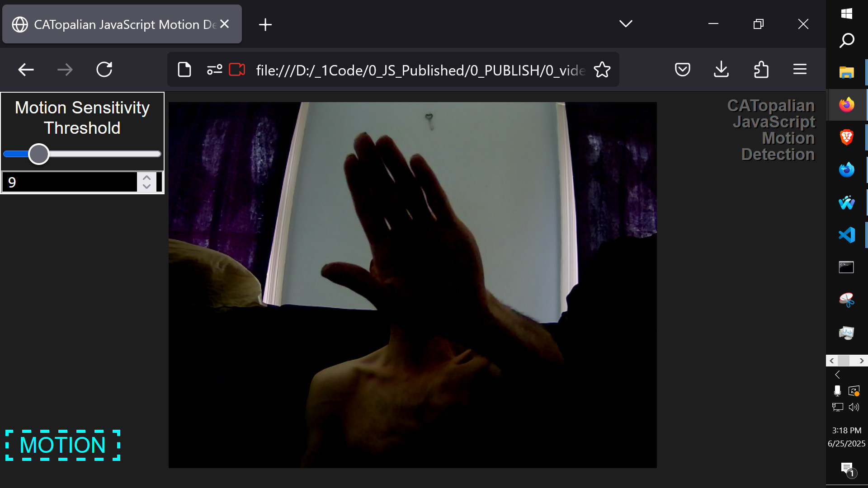This screenshot has width=868, height=488.
Task: Open the Firefox hamburger menu
Action: click(800, 70)
